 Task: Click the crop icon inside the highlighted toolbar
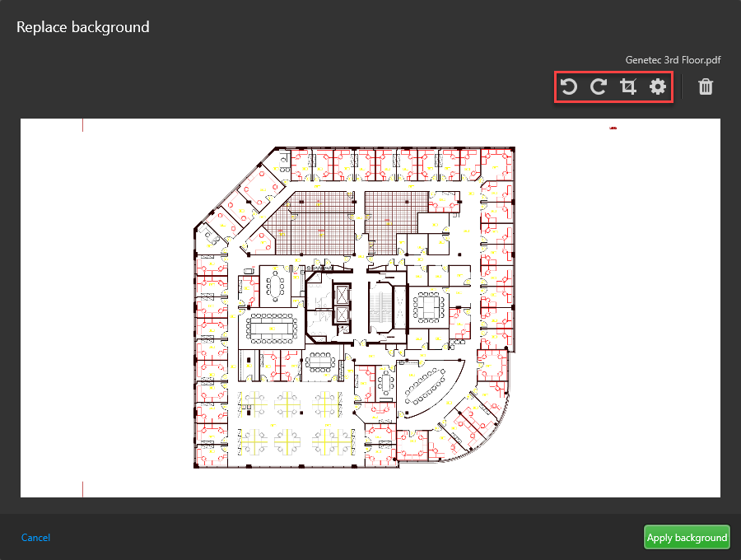pyautogui.click(x=628, y=86)
